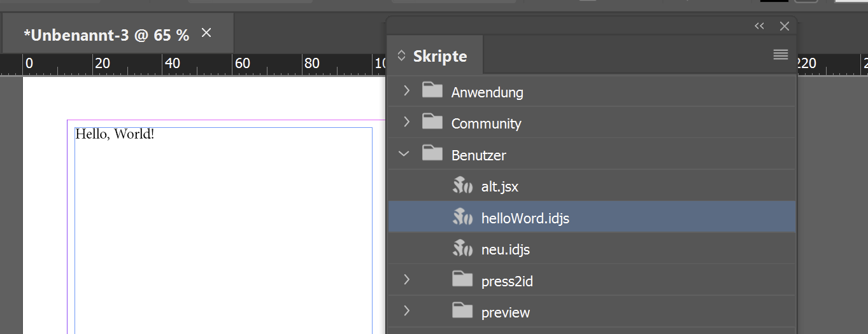Close the Unbenannt-3 document tab
Image resolution: width=868 pixels, height=334 pixels.
(206, 32)
